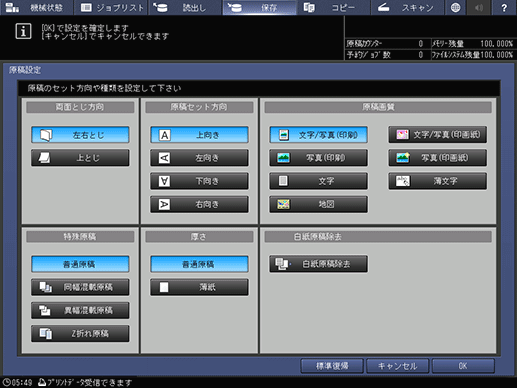Image resolution: width=517 pixels, height=388 pixels.
Task: Select 上とじ top binding
Action: click(x=80, y=158)
